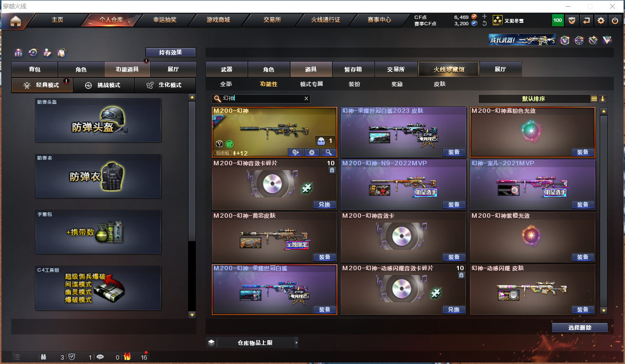Open chat bubble icon in bottom bar
Viewport: 625px width, 364px height.
click(100, 357)
